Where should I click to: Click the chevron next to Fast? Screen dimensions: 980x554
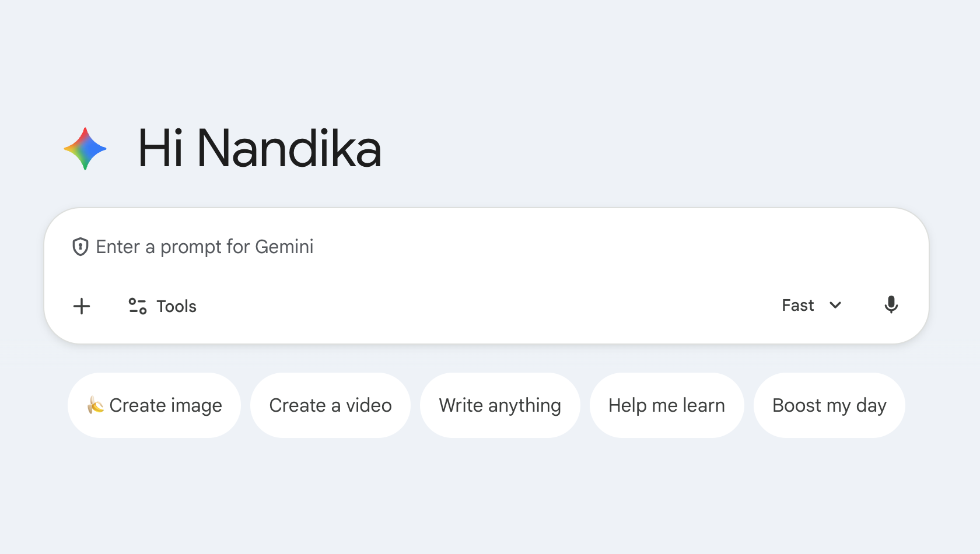tap(835, 305)
